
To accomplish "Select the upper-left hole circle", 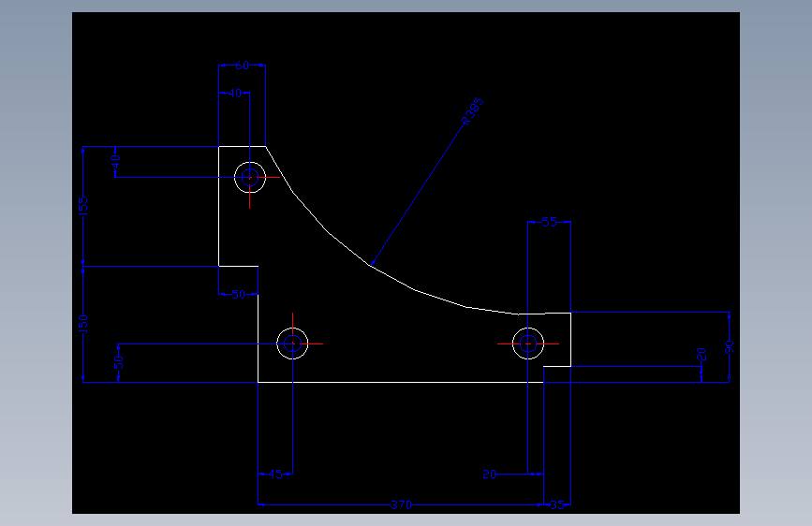I will point(250,178).
